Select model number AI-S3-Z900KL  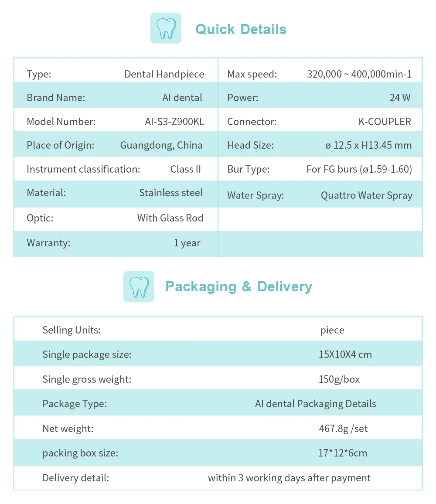click(174, 122)
